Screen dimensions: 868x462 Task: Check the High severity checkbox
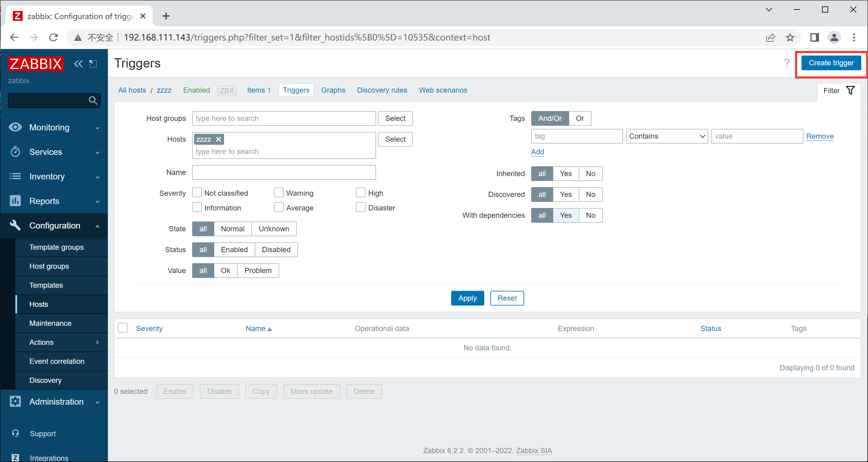(x=360, y=193)
